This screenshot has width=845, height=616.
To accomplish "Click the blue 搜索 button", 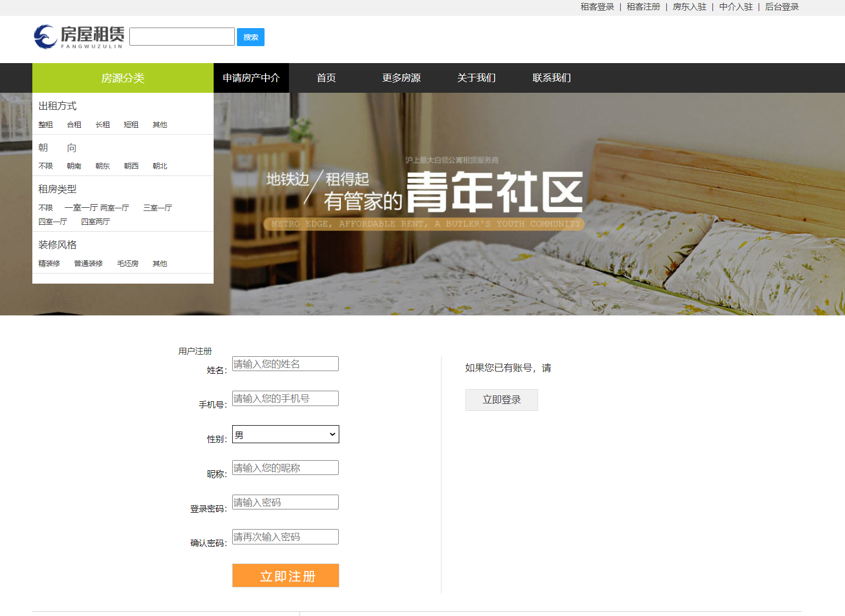I will tap(251, 37).
